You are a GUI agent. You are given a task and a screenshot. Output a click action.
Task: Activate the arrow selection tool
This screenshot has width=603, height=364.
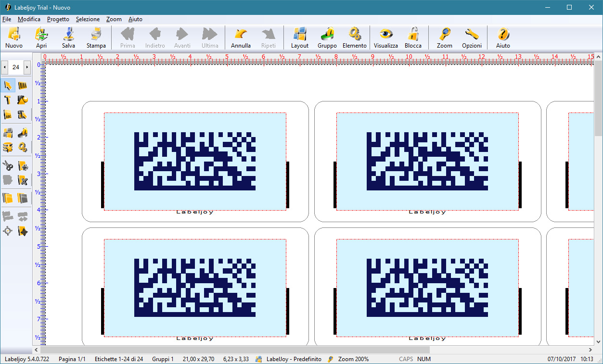pos(8,86)
